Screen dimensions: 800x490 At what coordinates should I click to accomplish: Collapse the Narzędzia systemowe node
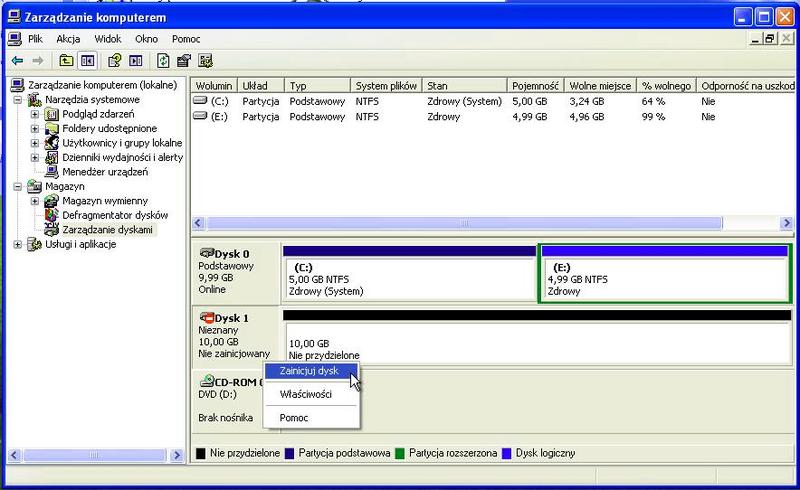[x=17, y=100]
